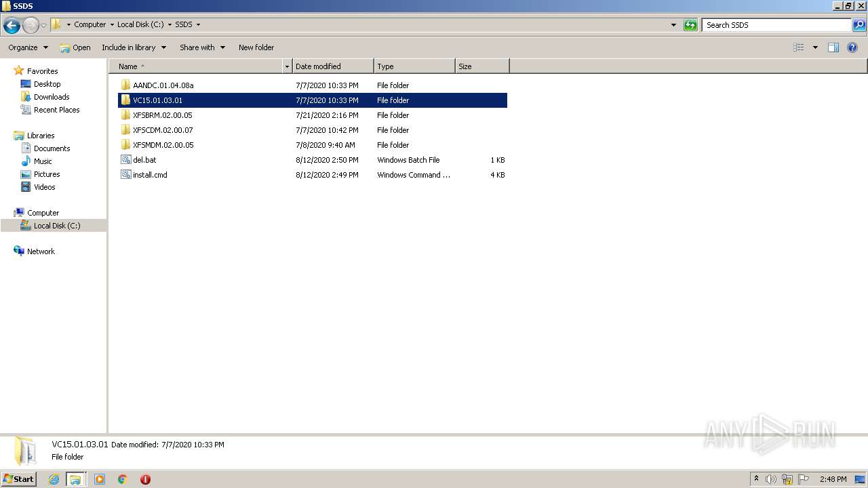
Task: Open Include in library menu
Action: pos(134,47)
